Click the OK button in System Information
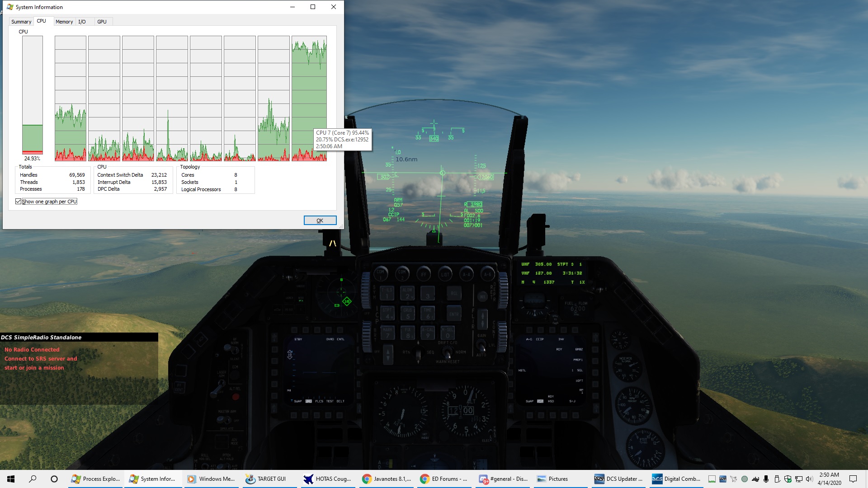This screenshot has height=488, width=868. (320, 221)
